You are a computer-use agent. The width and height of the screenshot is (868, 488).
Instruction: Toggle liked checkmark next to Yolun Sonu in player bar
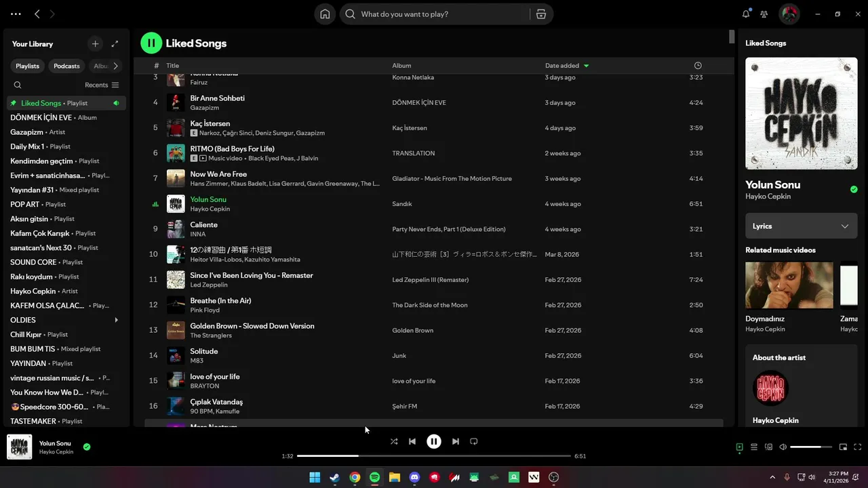pos(87,447)
